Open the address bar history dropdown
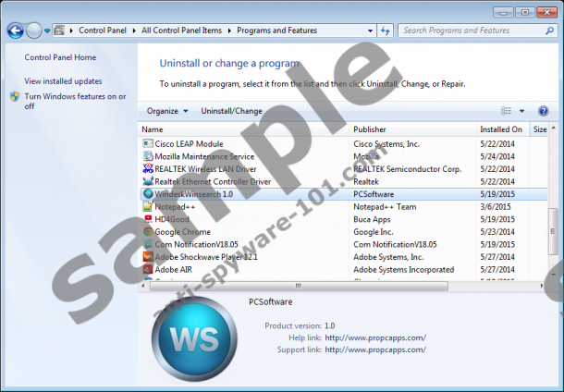 coord(369,31)
